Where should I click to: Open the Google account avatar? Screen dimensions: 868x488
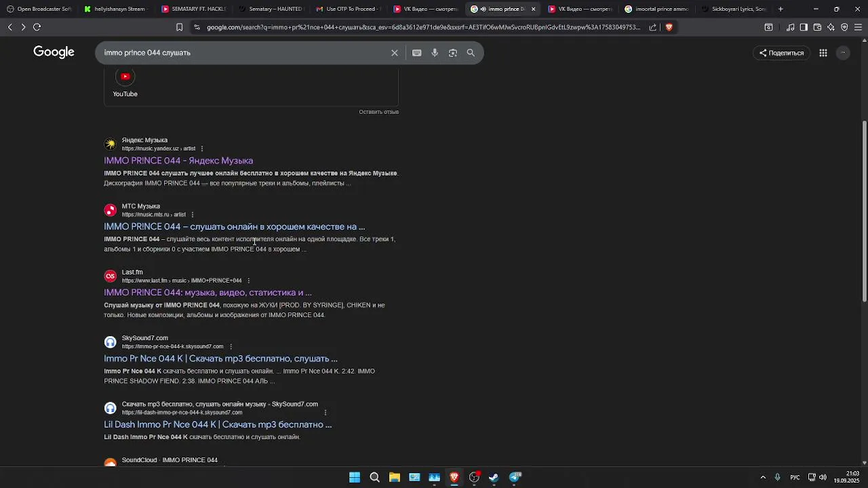(844, 53)
